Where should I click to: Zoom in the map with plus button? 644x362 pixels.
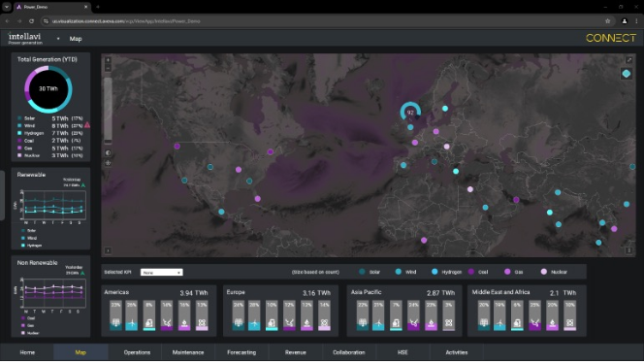pos(108,60)
